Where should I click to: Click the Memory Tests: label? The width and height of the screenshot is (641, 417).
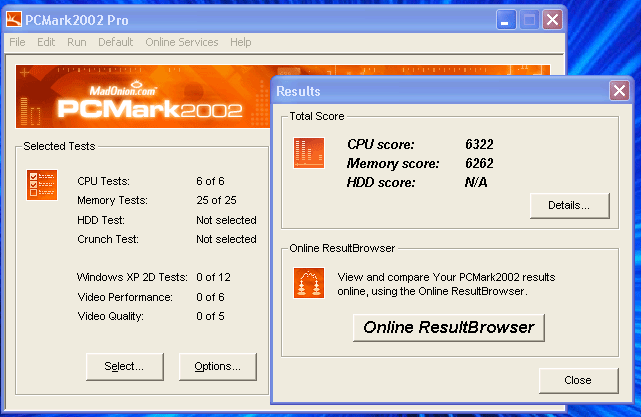point(112,200)
